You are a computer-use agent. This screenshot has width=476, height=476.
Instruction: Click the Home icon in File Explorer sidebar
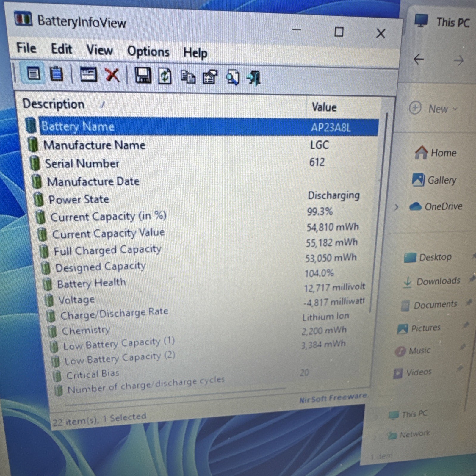coord(421,152)
